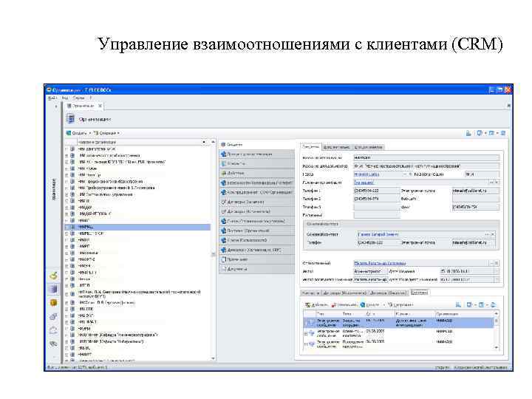Viewport: 532px width, 399px height.
Task: Open the head organization link
Action: (x=364, y=183)
